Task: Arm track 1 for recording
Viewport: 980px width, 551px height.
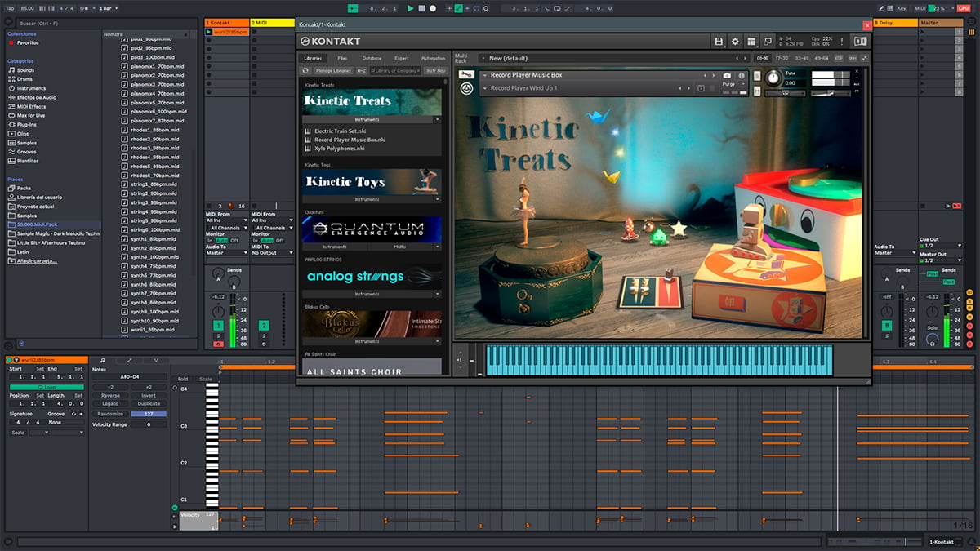Action: pyautogui.click(x=219, y=344)
